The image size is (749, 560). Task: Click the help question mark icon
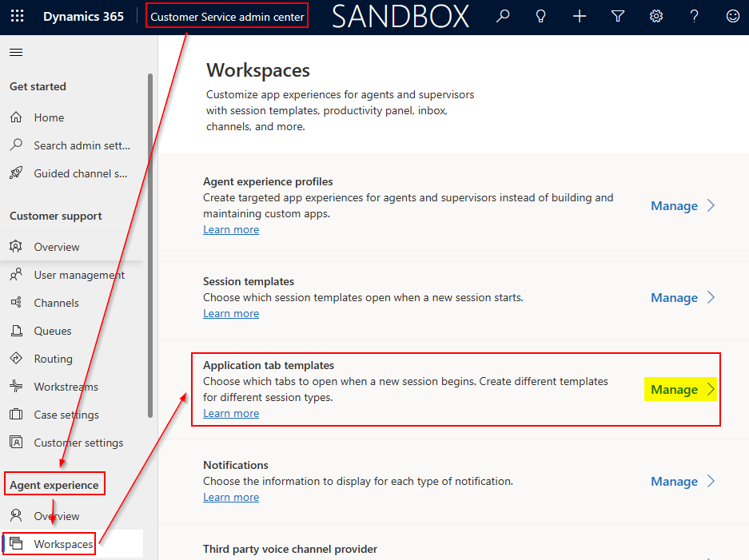tap(695, 16)
